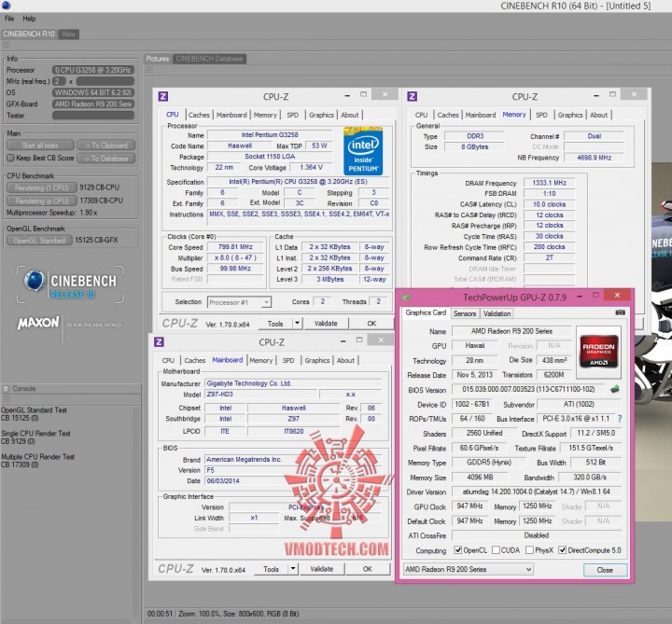Click the Intel Pentium inside logo

coord(363,151)
